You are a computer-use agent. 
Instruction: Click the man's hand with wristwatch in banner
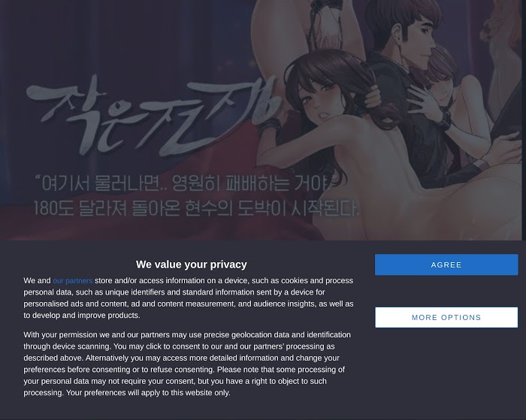click(x=431, y=107)
